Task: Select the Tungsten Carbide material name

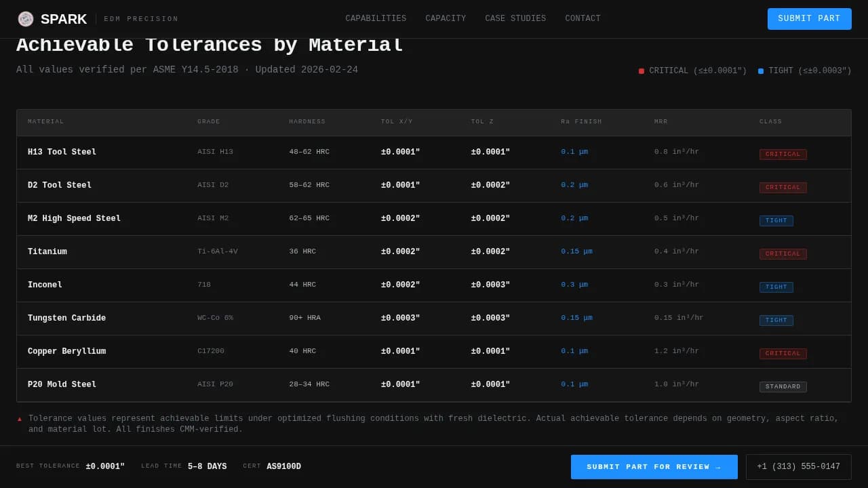Action: 66,319
